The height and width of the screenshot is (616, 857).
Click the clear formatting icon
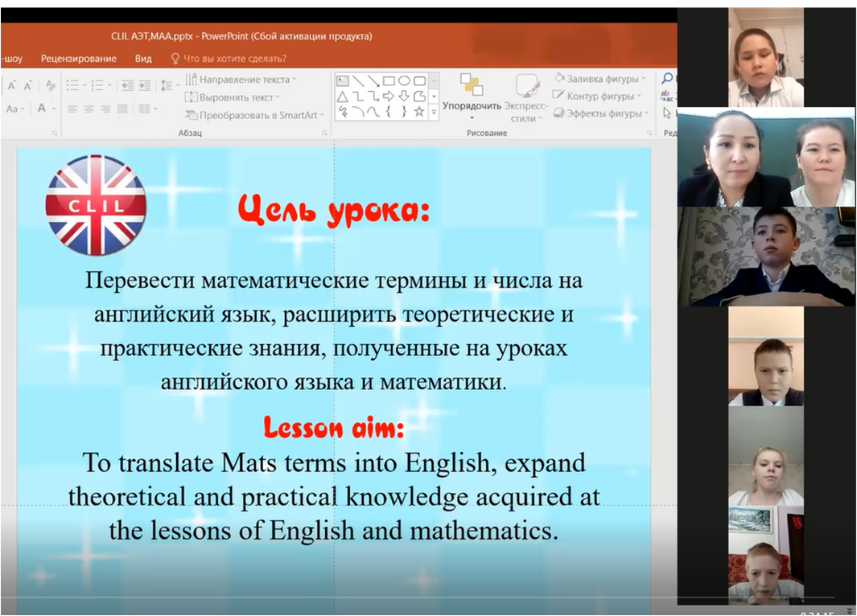click(50, 85)
